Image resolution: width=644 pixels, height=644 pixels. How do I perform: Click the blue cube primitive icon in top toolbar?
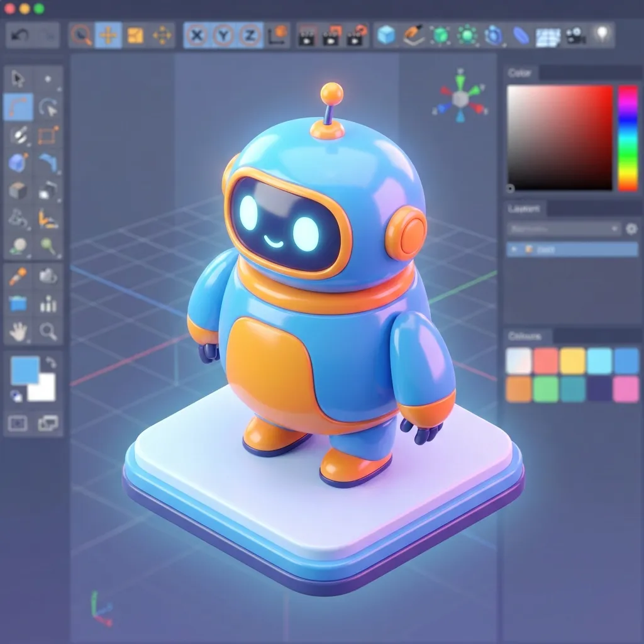coord(386,35)
